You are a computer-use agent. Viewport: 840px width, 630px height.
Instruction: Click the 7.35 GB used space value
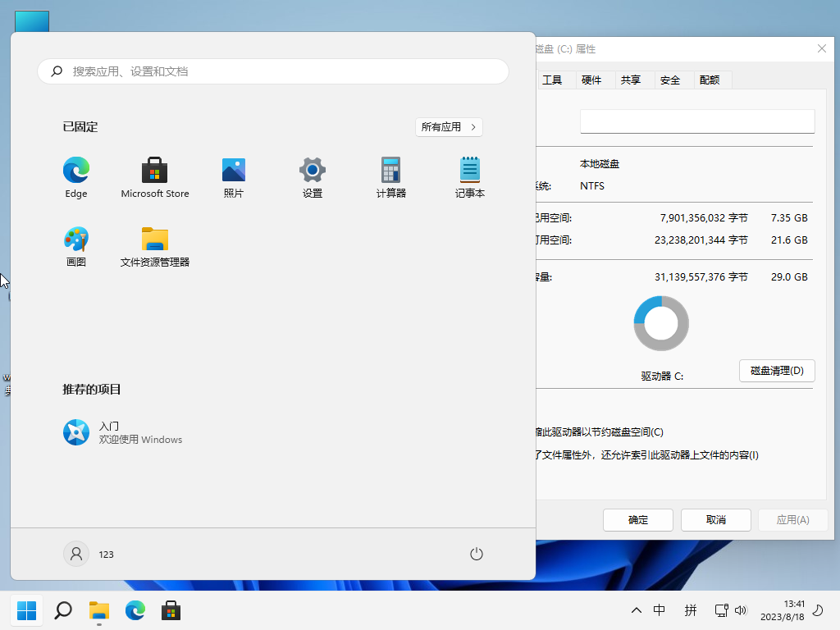pyautogui.click(x=789, y=218)
